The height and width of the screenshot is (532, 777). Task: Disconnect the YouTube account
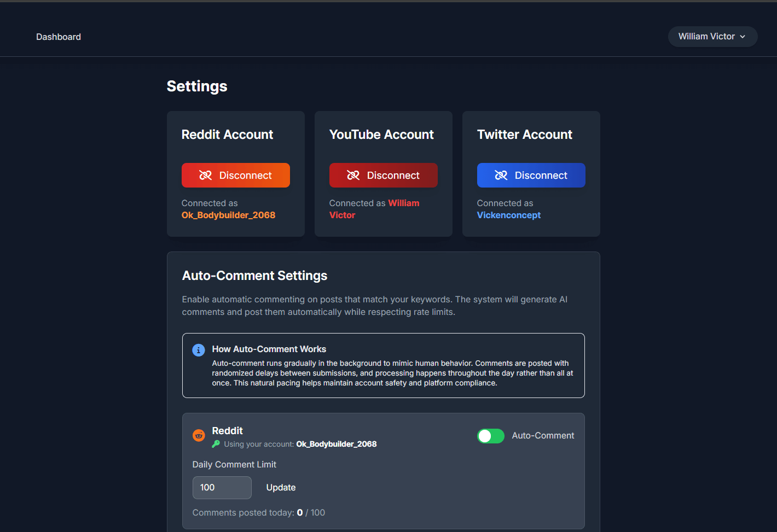coord(383,176)
